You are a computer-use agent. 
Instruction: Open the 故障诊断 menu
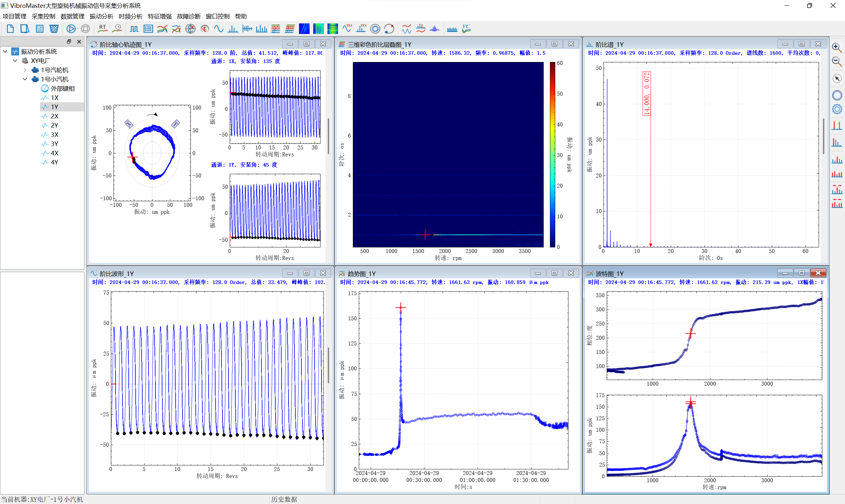pos(189,16)
